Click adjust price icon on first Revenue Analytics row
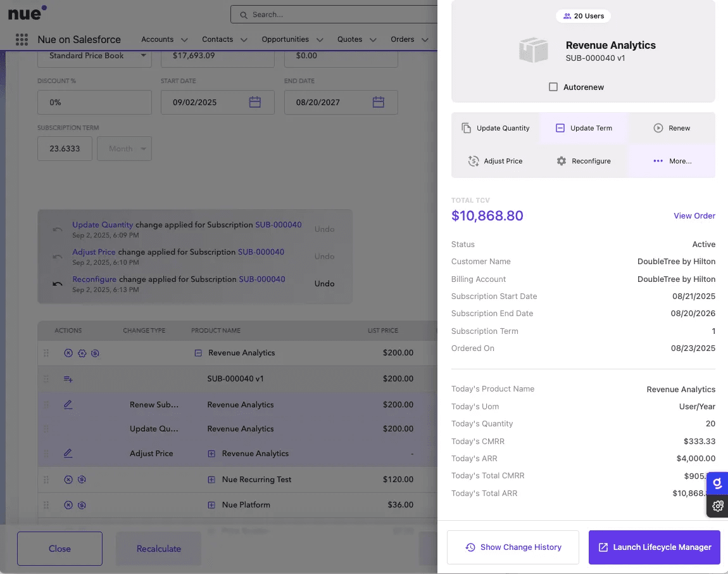This screenshot has width=728, height=574. coord(95,354)
